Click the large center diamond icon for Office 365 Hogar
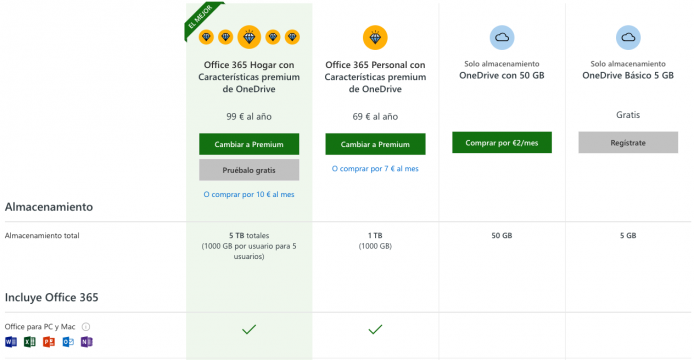This screenshot has height=360, width=694. [x=249, y=37]
